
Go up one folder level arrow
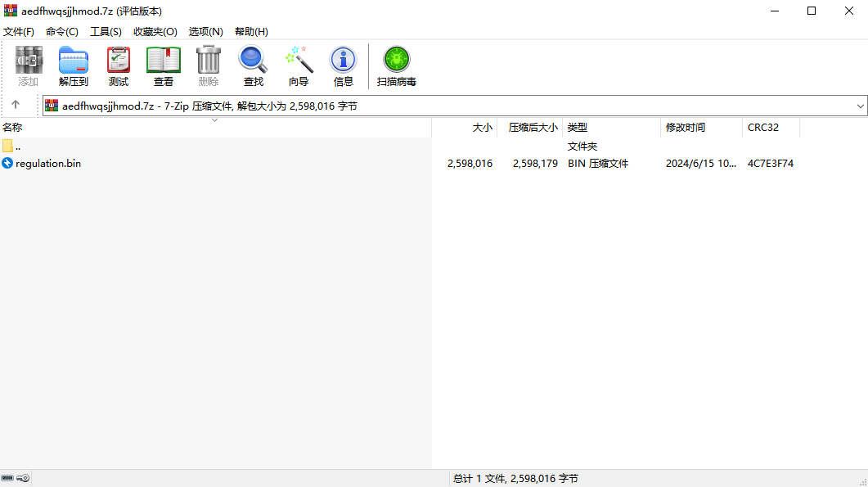[16, 105]
